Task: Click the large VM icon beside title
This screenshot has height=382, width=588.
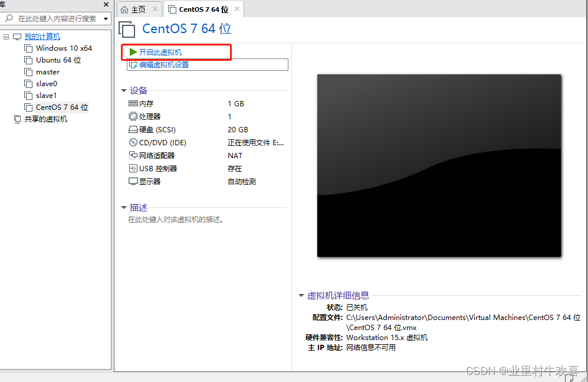Action: click(127, 30)
